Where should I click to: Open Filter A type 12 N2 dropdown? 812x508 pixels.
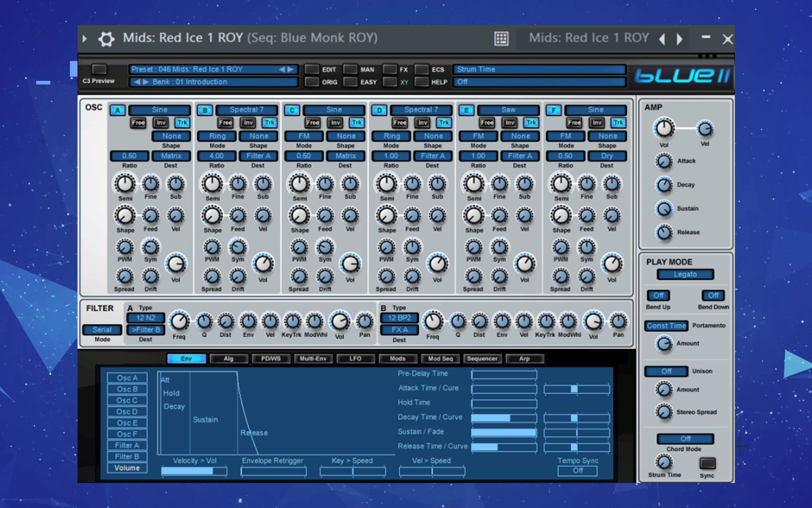pos(146,318)
